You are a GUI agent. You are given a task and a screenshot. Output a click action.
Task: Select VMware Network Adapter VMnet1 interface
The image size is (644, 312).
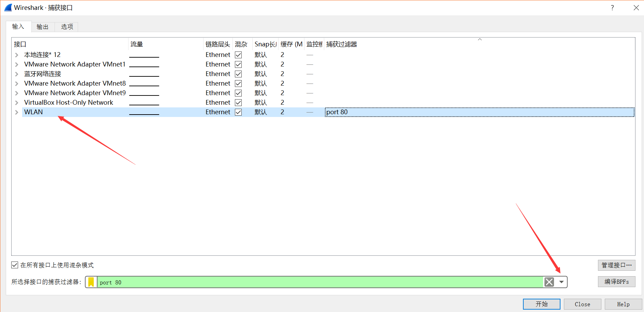[x=75, y=64]
